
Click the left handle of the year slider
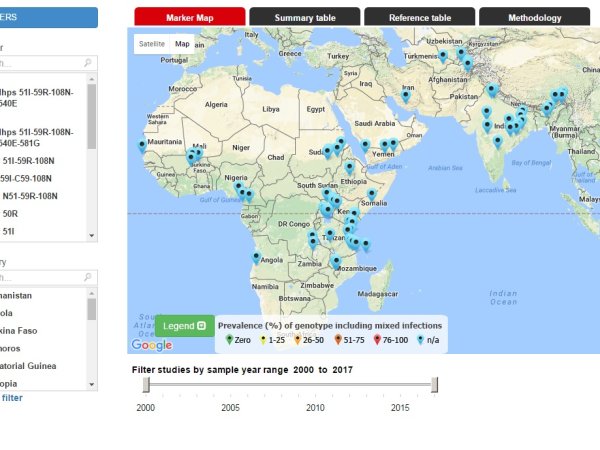146,385
